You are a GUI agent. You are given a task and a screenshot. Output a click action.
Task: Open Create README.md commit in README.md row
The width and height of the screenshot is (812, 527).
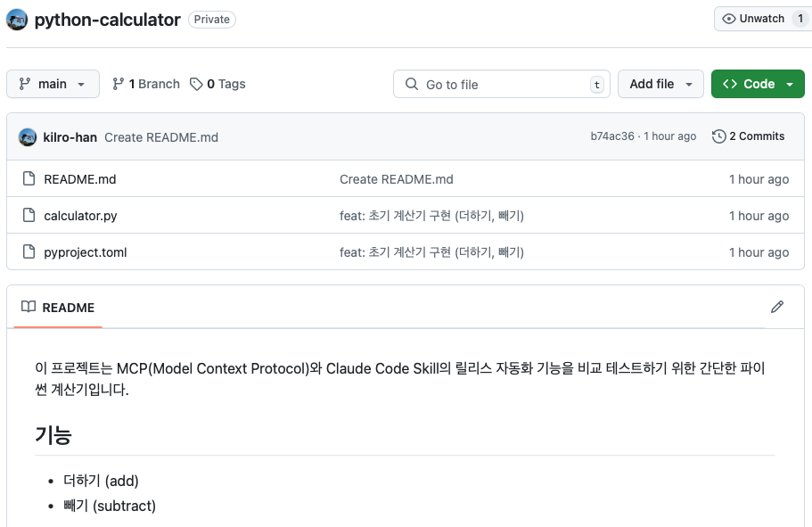[x=396, y=179]
